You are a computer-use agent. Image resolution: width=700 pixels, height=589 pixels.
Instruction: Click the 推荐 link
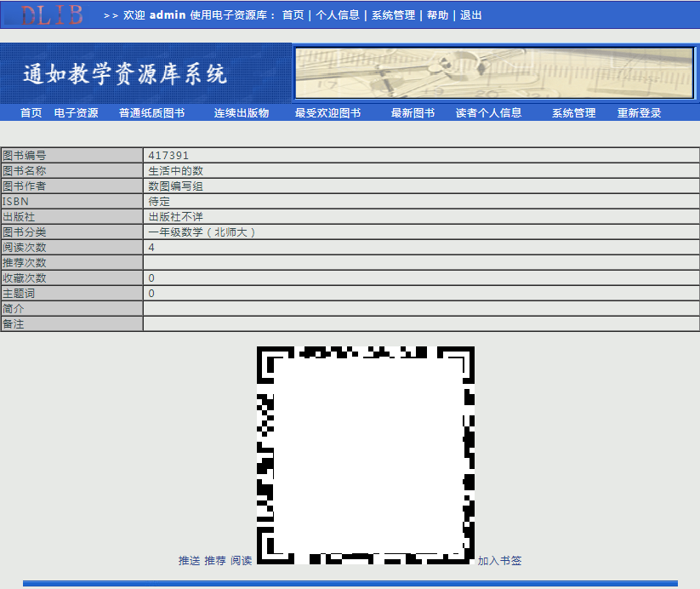pos(215,560)
